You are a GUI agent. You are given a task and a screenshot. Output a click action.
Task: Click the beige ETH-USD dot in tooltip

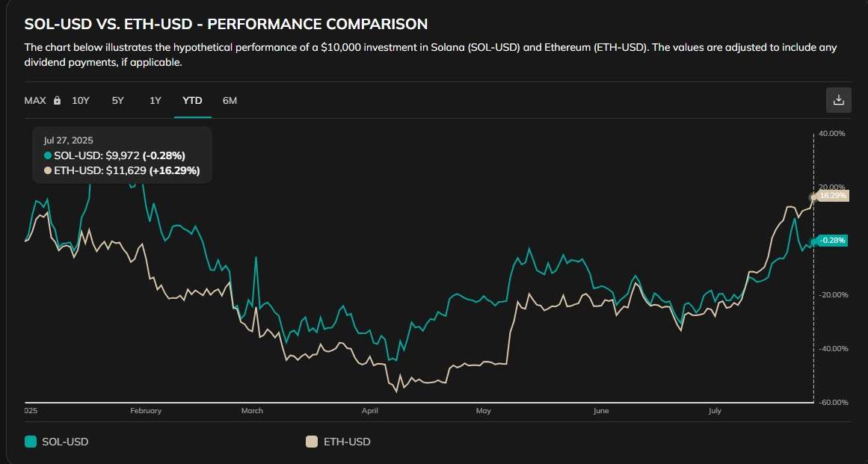coord(48,171)
